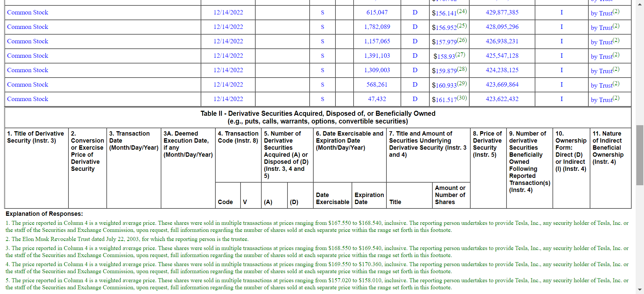Click '6. Date Exercisable and Expiration Date' header

(350, 141)
